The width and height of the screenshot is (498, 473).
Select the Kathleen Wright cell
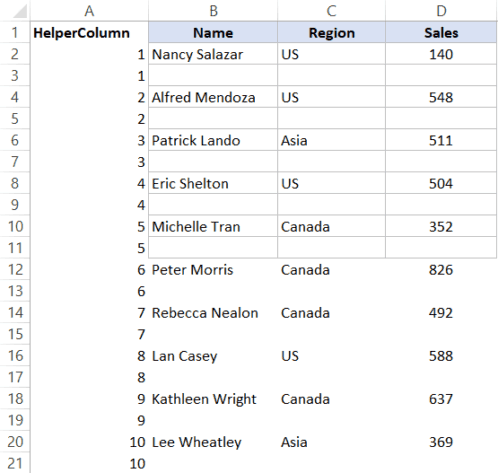[213, 399]
